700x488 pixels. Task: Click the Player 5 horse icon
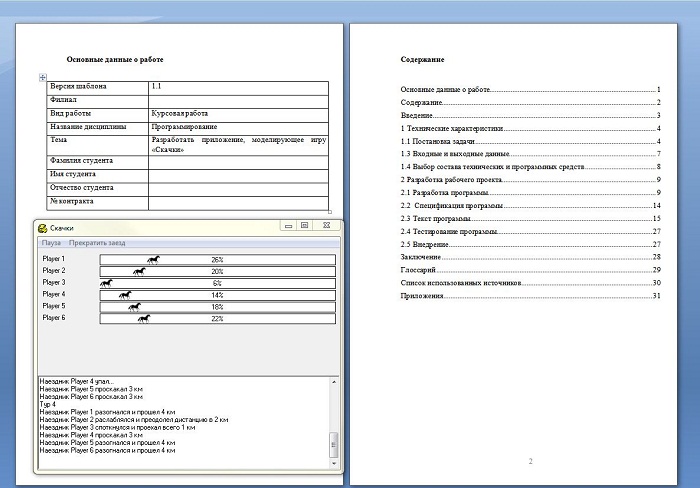[x=134, y=307]
